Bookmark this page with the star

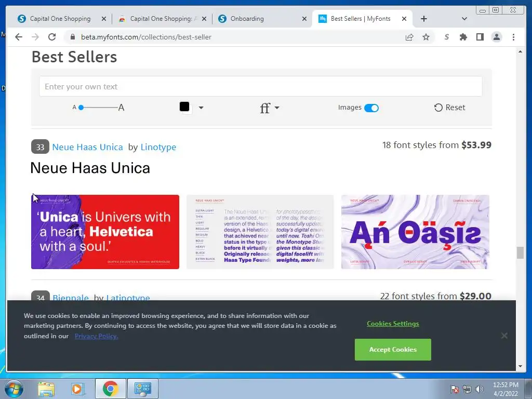click(426, 37)
